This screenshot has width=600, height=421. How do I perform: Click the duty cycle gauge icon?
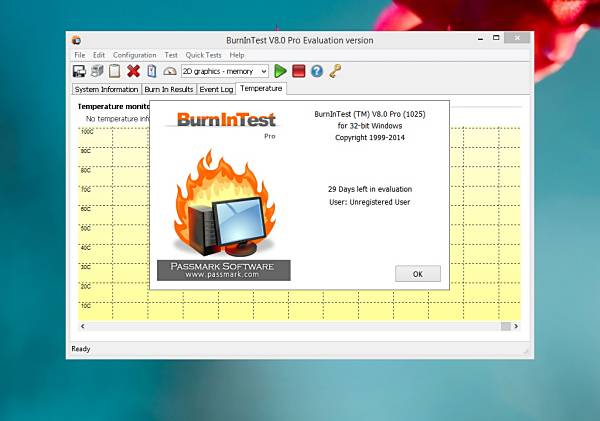[170, 71]
